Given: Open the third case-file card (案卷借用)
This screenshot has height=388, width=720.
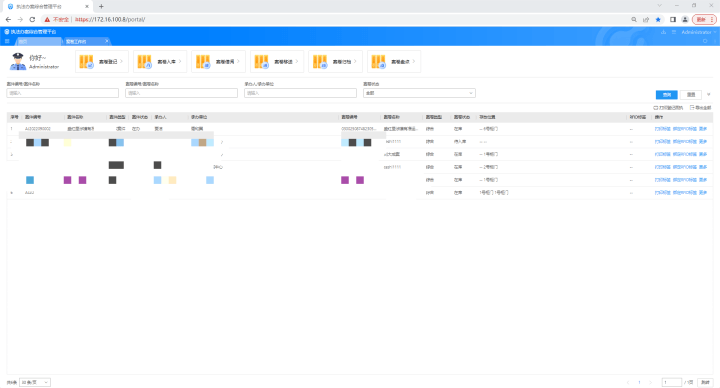Looking at the screenshot, I should point(218,62).
